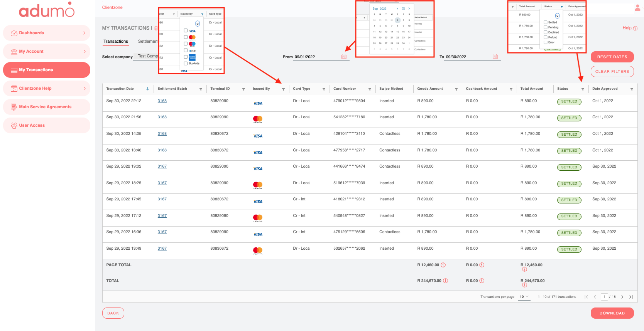The width and height of the screenshot is (644, 331).
Task: Filter the Card Number column
Action: (x=370, y=89)
